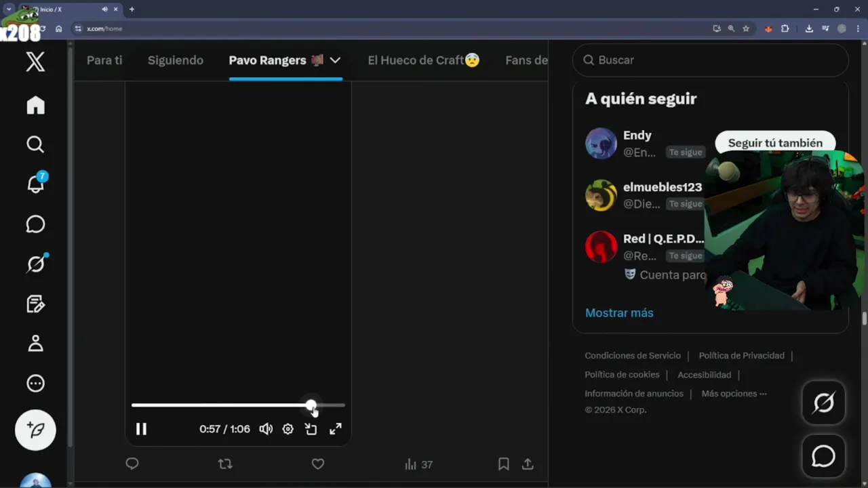View site information icon beside x.com

[x=78, y=28]
